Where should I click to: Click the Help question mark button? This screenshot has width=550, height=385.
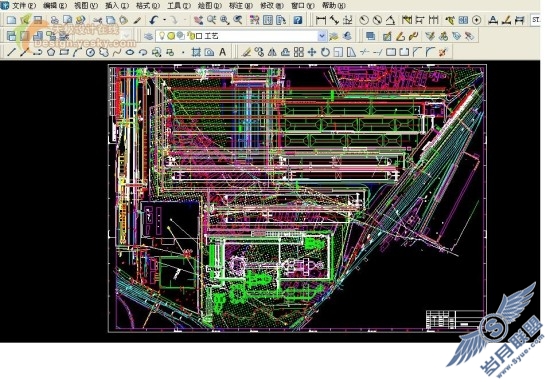click(x=298, y=20)
